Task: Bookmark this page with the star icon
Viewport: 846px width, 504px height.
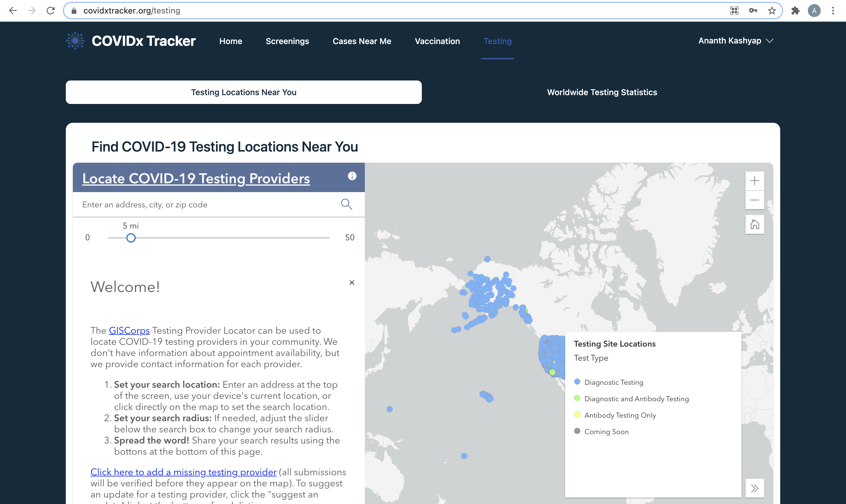Action: [x=772, y=11]
